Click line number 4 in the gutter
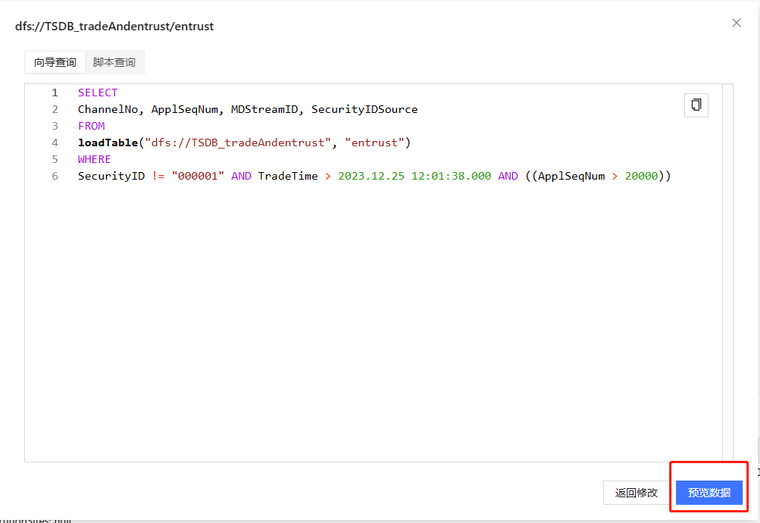 pyautogui.click(x=55, y=143)
